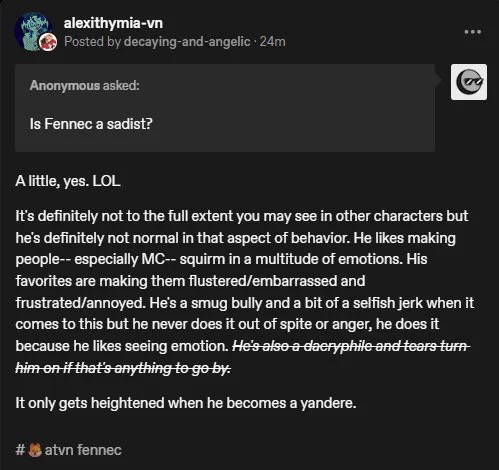The width and height of the screenshot is (499, 470).
Task: Click the small decaying-and-angelic avatar badge
Action: tap(48, 42)
